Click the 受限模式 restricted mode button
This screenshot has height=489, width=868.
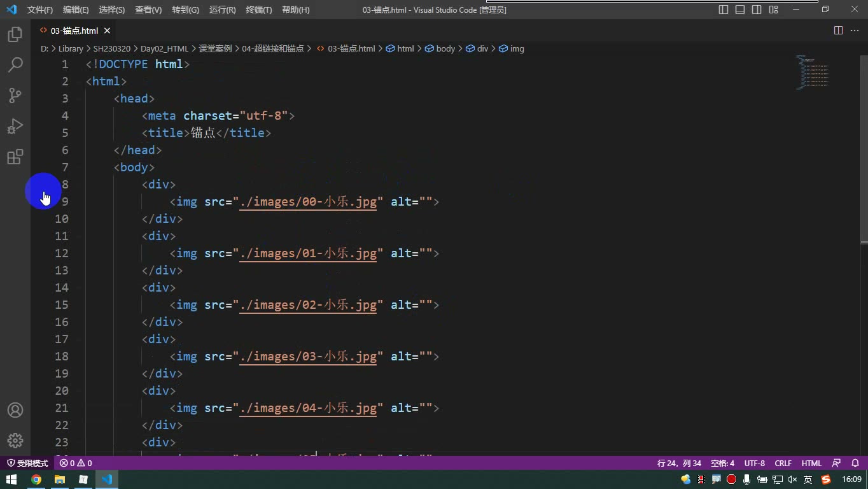coord(27,464)
